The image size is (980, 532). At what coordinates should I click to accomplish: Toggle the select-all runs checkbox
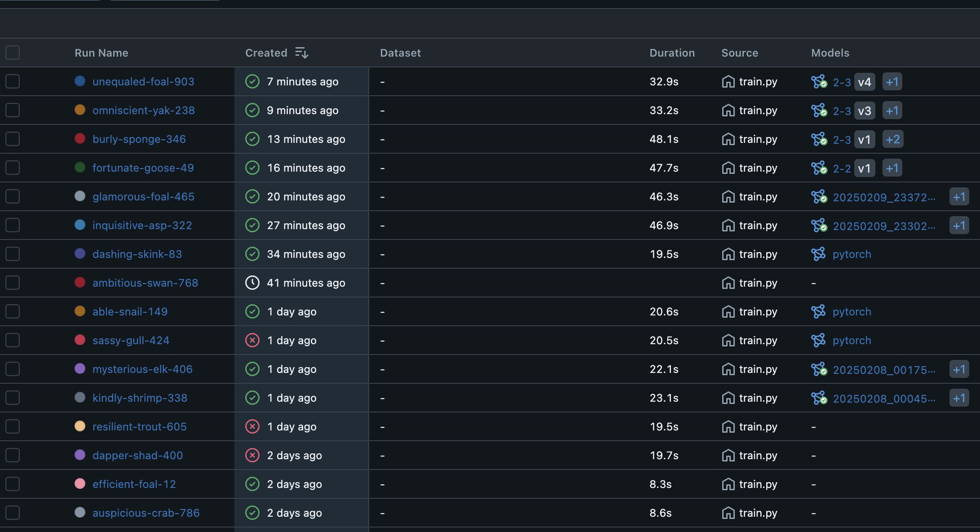[x=13, y=53]
